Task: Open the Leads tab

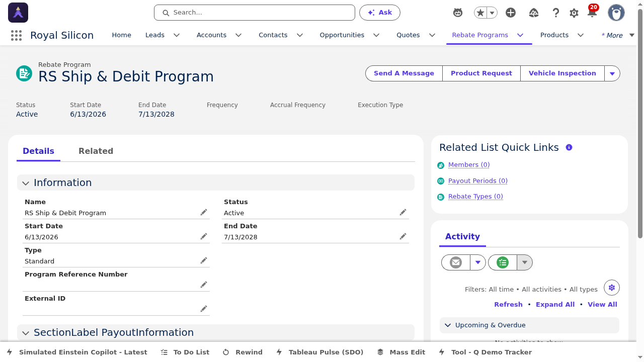Action: coord(155,35)
